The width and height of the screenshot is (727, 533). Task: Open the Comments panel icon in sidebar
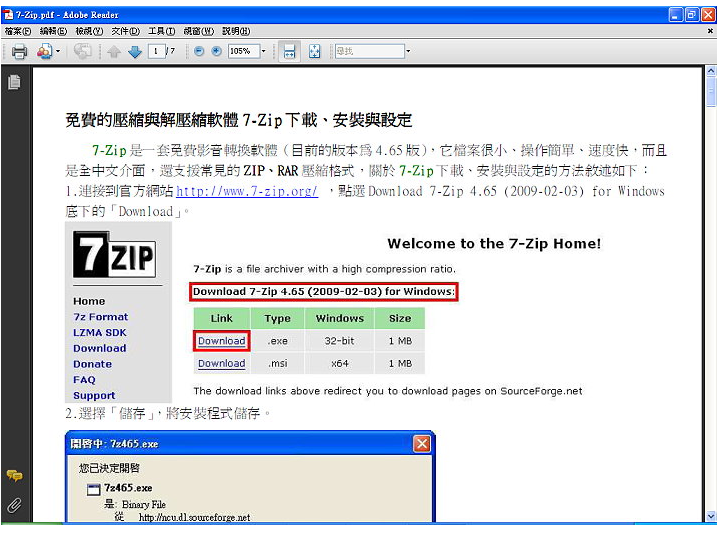point(14,476)
